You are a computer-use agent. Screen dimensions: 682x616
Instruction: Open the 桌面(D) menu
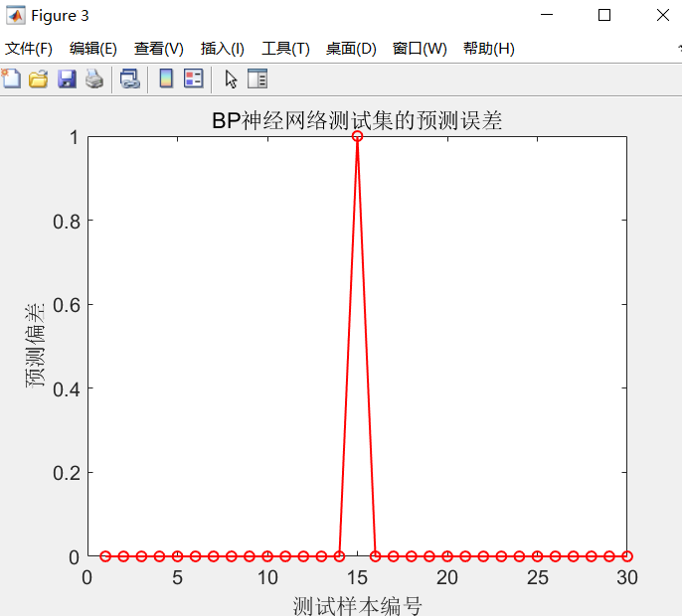(351, 49)
